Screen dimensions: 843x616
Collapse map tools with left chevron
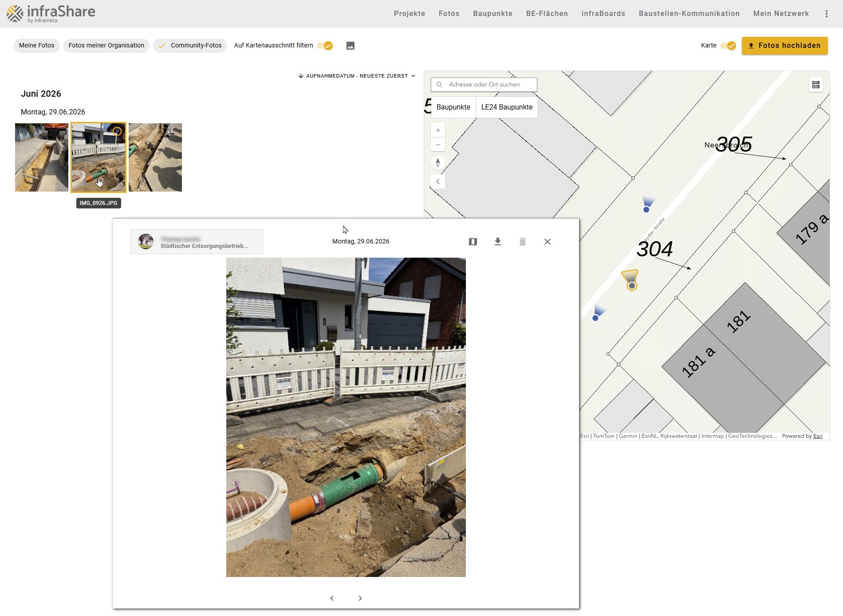pyautogui.click(x=438, y=181)
